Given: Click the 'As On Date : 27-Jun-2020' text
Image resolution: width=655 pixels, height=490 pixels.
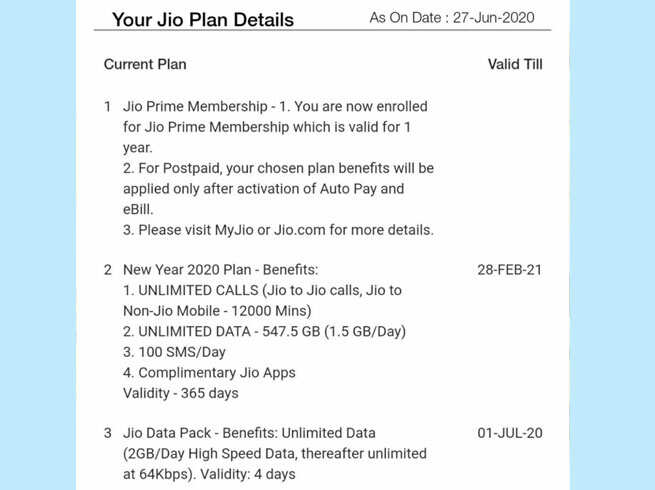Looking at the screenshot, I should (452, 18).
